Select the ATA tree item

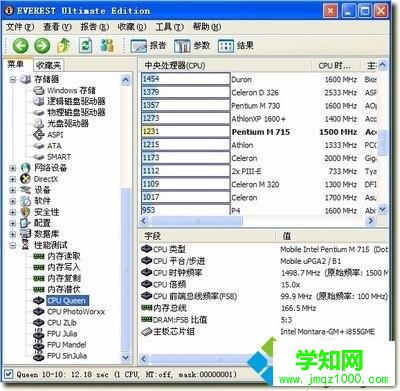pyautogui.click(x=47, y=146)
